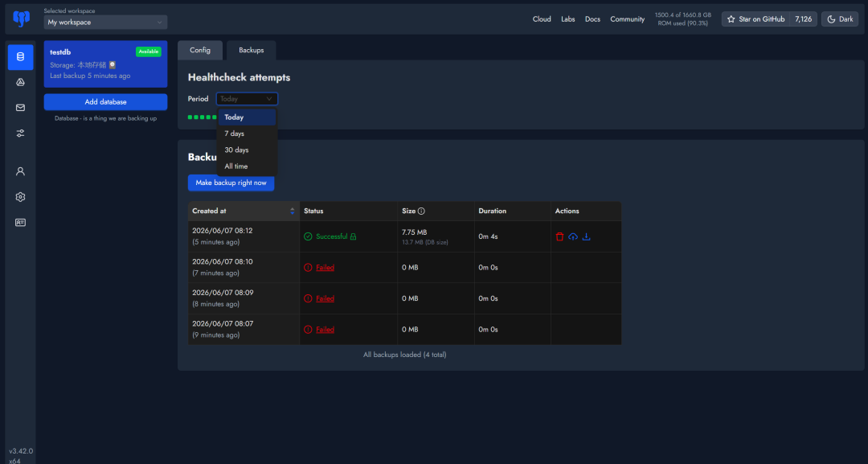This screenshot has width=868, height=464.
Task: Click the 7,126 GitHub star count
Action: [x=803, y=19]
